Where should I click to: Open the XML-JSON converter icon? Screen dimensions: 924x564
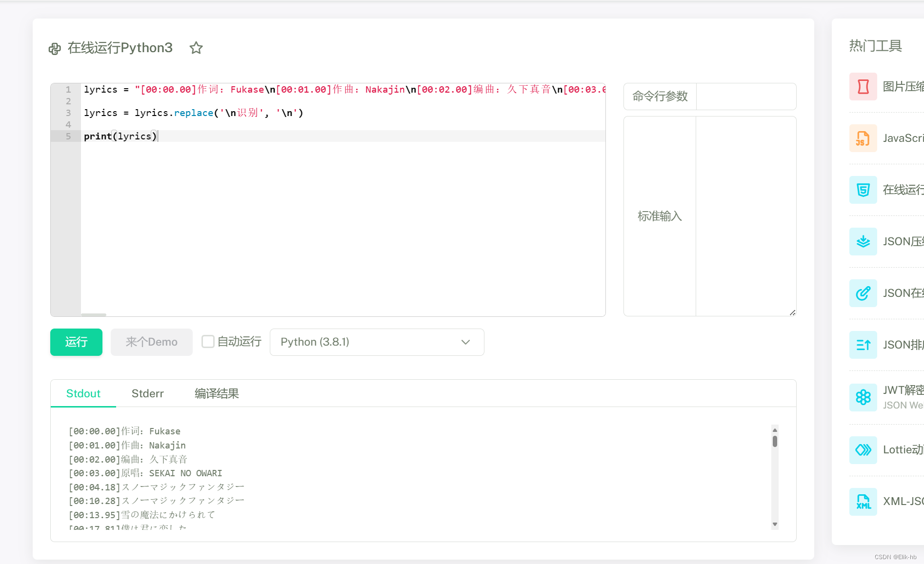(x=863, y=501)
